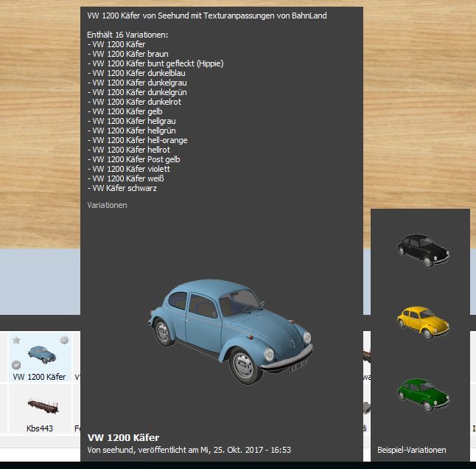The image size is (476, 469).
Task: Click 'Enthält 16 Variationen:' heading
Action: (x=127, y=35)
